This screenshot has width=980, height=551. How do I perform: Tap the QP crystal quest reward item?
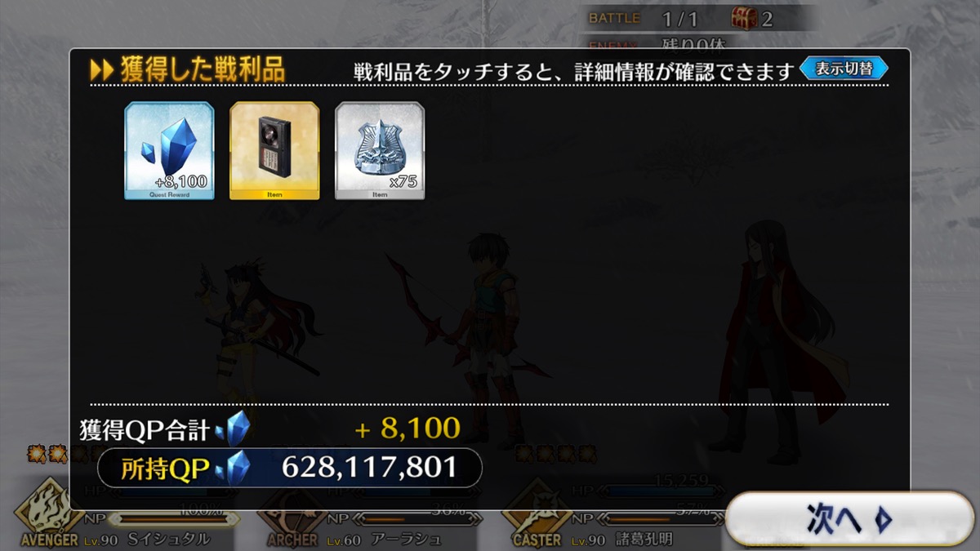coord(169,151)
